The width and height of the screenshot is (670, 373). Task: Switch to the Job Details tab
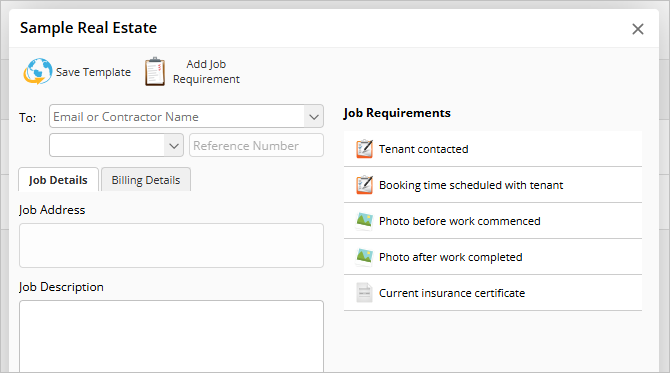(x=58, y=179)
